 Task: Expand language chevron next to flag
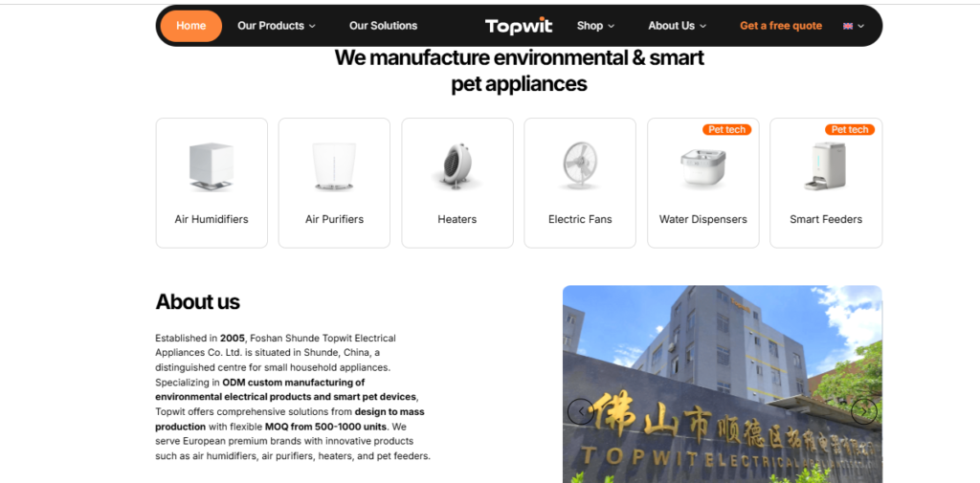[x=860, y=26]
